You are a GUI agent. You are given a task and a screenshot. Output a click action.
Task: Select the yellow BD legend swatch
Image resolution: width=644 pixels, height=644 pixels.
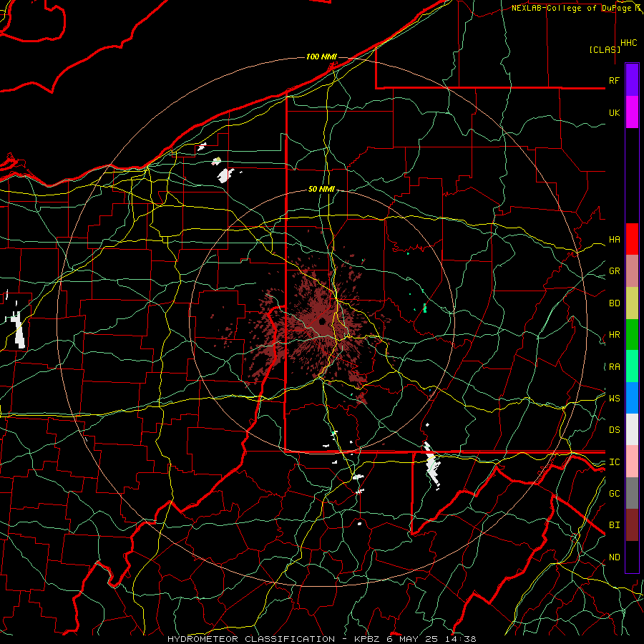632,303
